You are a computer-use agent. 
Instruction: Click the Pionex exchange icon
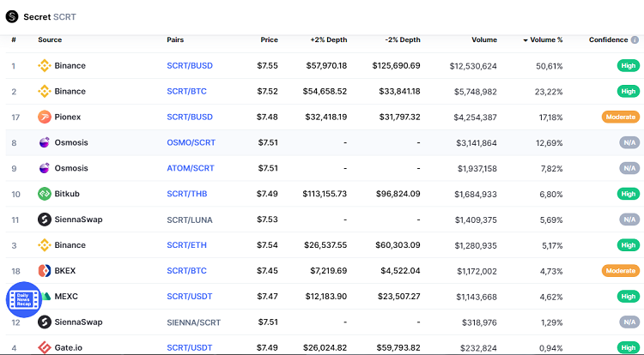[x=45, y=117]
